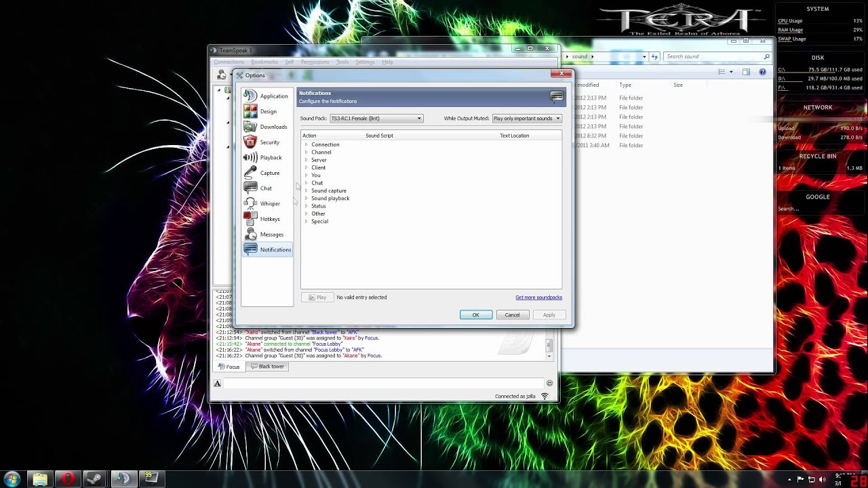Click OK in the Options dialog
The image size is (868, 488).
(476, 314)
